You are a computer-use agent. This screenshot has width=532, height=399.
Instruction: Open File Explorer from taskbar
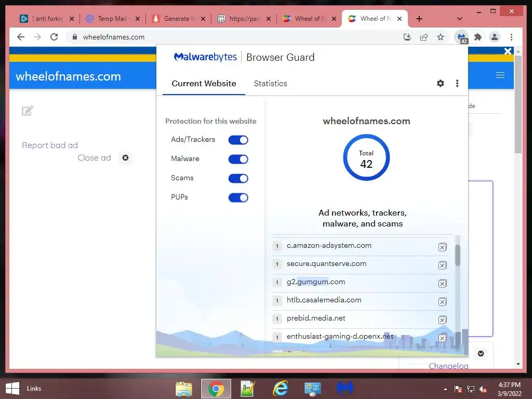click(183, 389)
